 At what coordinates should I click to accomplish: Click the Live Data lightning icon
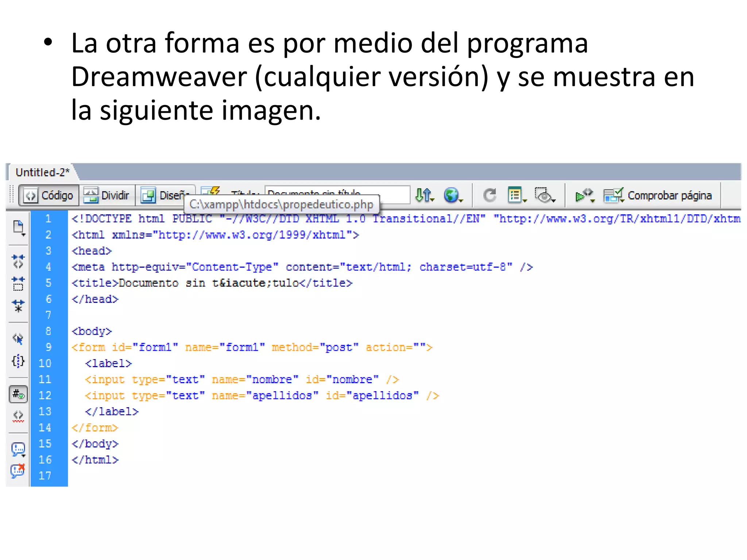pos(210,191)
